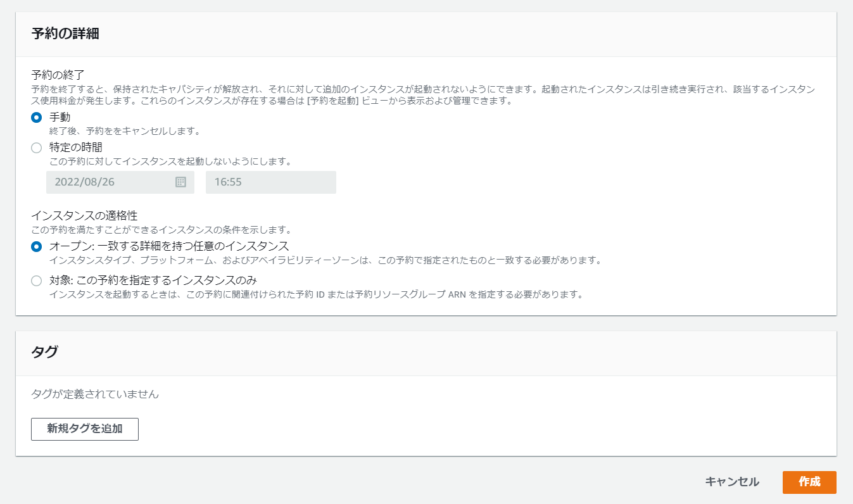Select the 特定の時間 radio button
Image resolution: width=853 pixels, height=504 pixels.
(x=37, y=148)
